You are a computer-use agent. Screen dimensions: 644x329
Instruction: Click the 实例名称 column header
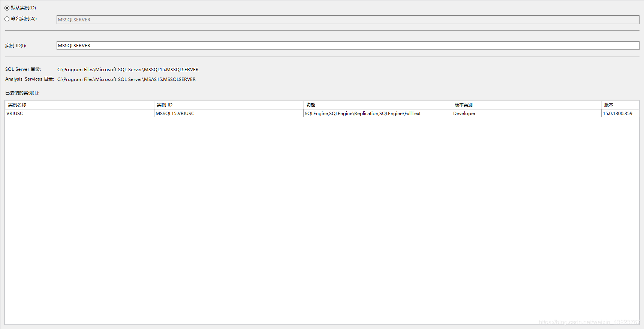coord(80,105)
